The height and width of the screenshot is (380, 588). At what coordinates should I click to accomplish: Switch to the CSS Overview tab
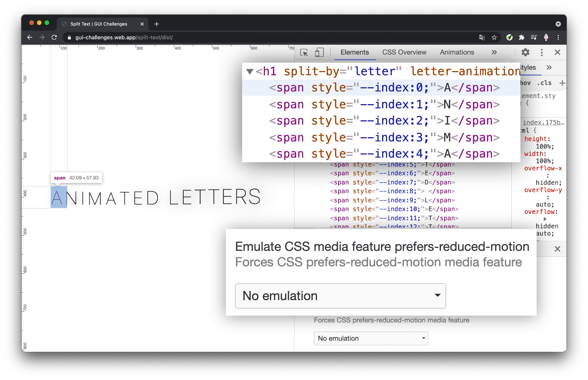coord(404,52)
